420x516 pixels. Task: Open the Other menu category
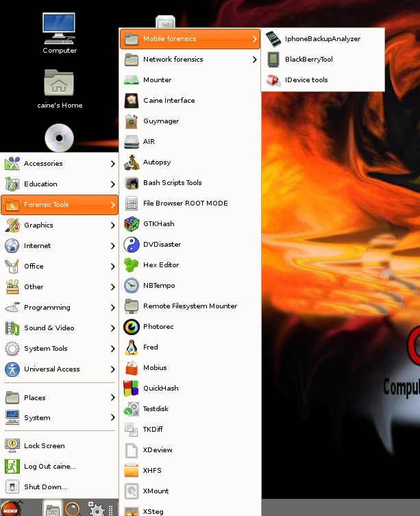coord(60,287)
